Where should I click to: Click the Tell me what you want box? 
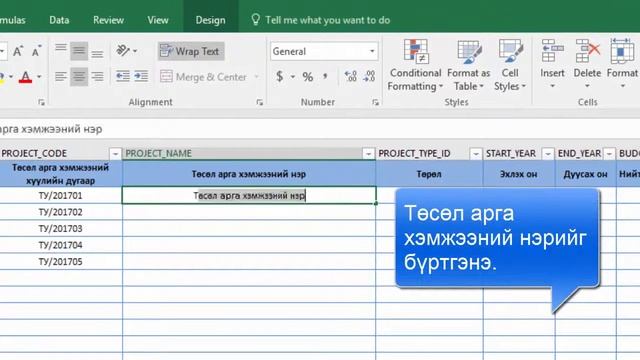327,20
